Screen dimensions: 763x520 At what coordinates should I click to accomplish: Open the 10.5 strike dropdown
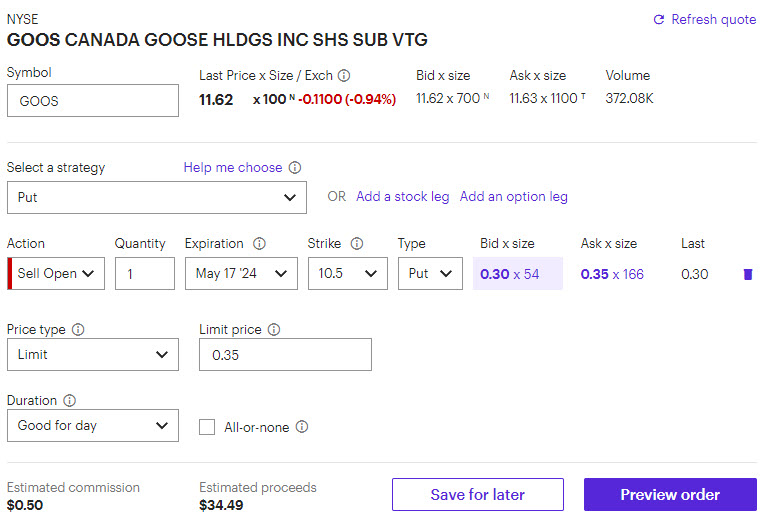[x=347, y=273]
